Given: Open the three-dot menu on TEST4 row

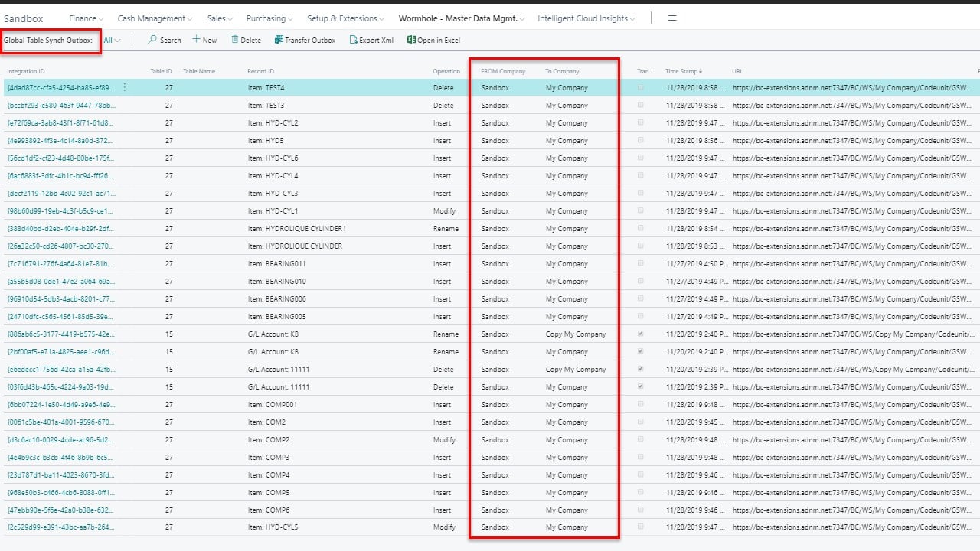Looking at the screenshot, I should [125, 88].
